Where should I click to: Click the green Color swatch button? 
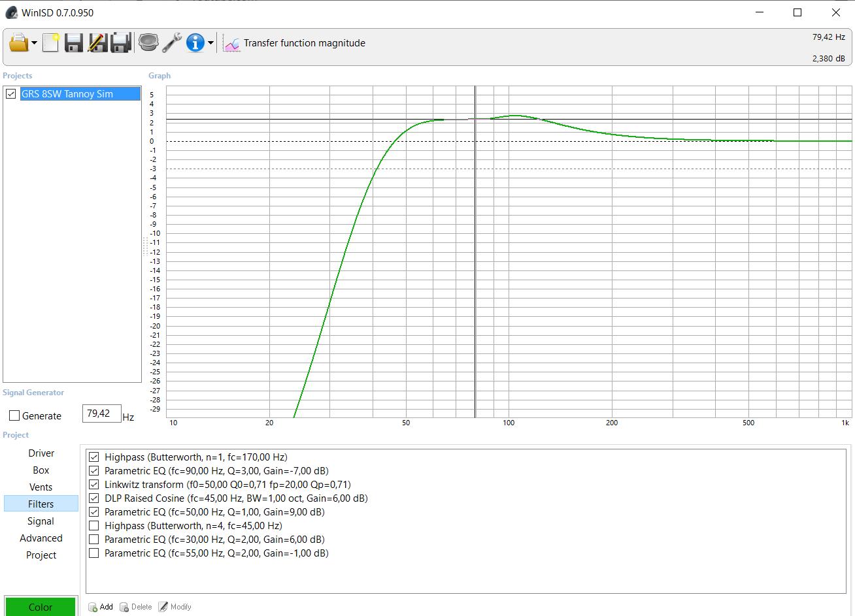(x=41, y=606)
